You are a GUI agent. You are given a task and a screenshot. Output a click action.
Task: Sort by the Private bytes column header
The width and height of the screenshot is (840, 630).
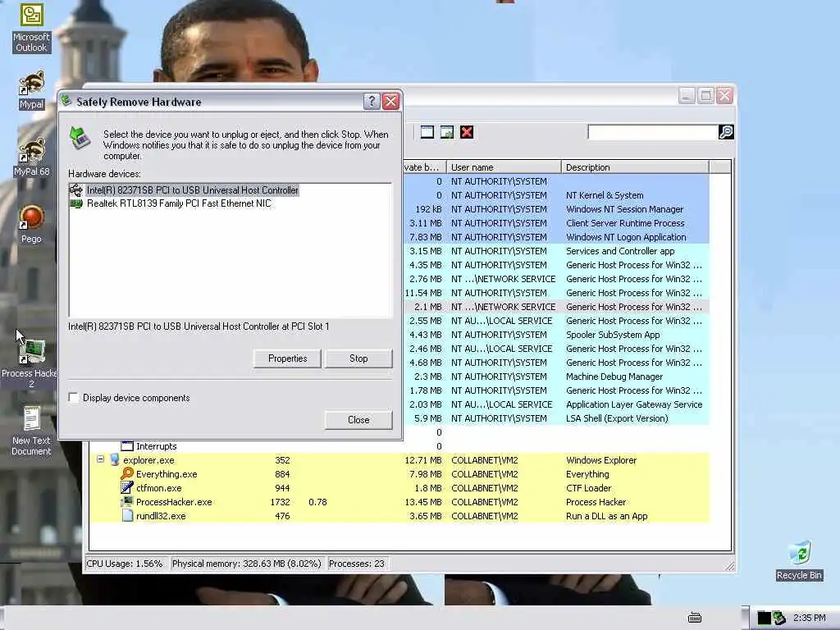[423, 167]
